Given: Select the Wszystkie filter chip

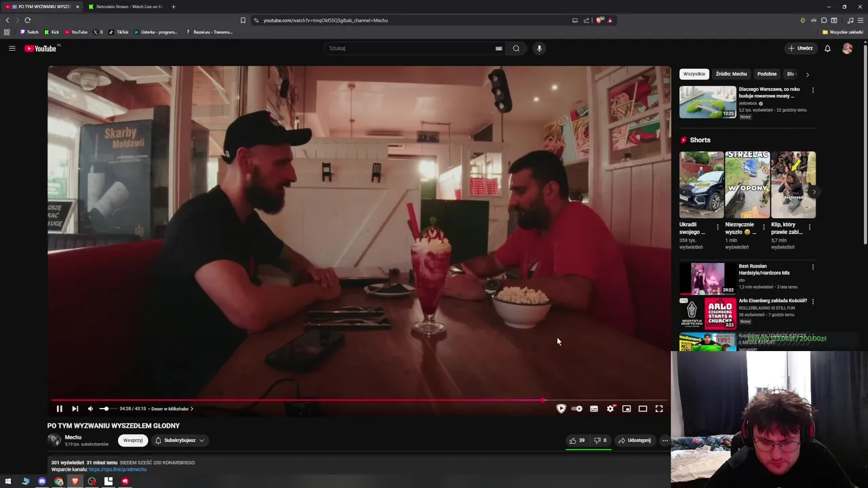Looking at the screenshot, I should pos(694,74).
